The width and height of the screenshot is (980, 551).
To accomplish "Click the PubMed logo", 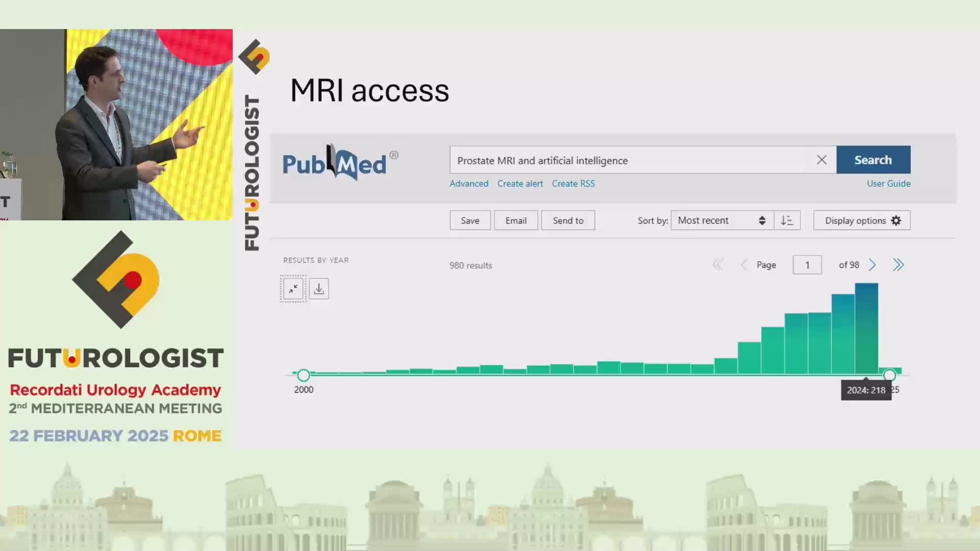I will point(340,162).
